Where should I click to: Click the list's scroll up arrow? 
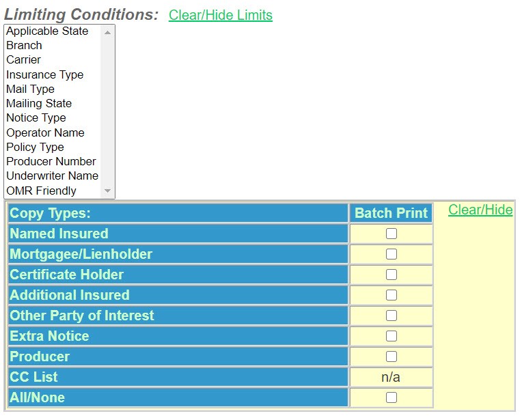point(107,32)
